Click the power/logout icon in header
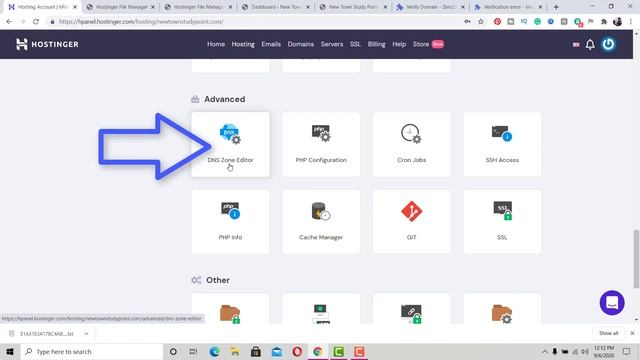This screenshot has height=360, width=640. pos(608,44)
